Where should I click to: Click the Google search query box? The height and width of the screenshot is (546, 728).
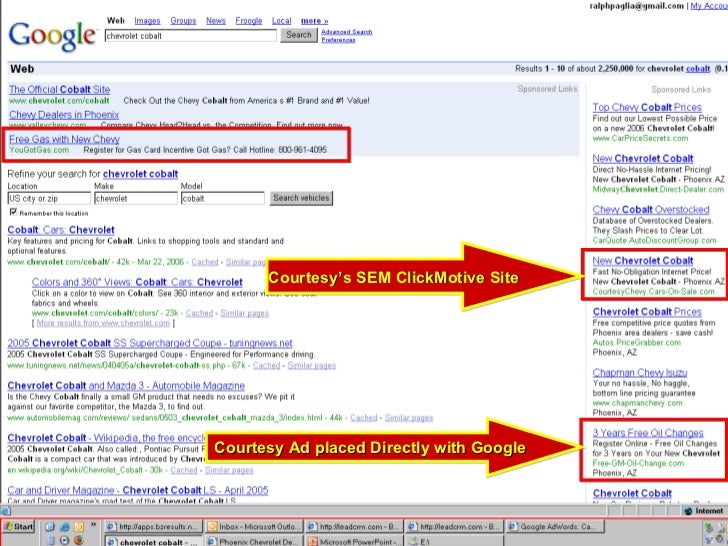(190, 36)
